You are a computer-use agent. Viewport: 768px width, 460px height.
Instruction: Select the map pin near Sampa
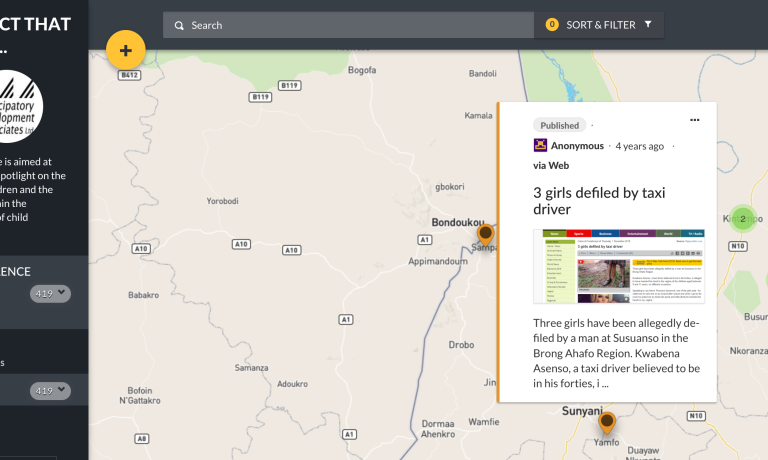pos(485,235)
